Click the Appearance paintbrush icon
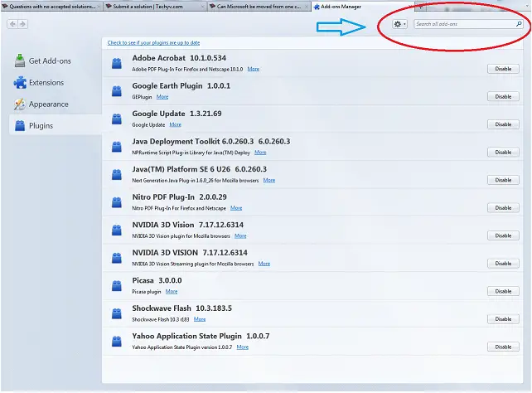 (x=20, y=104)
